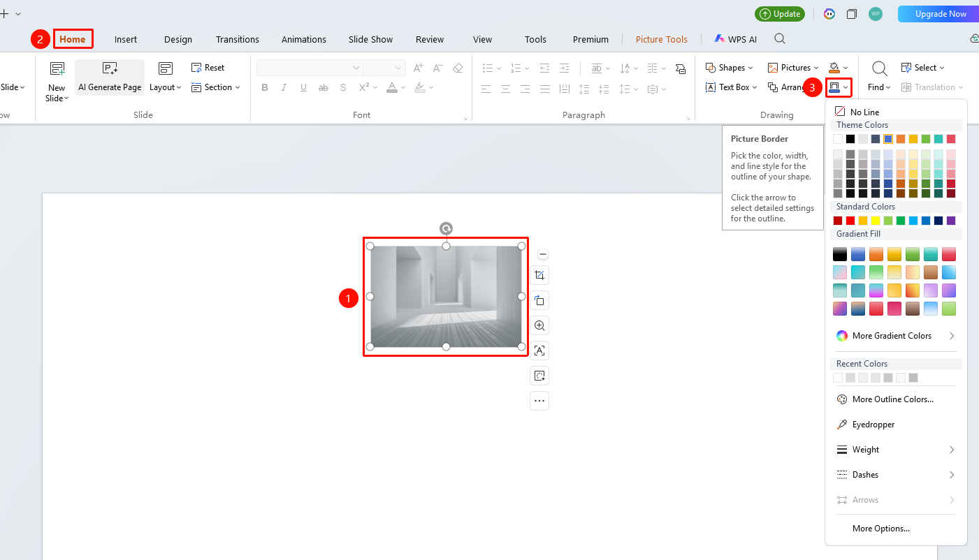
Task: Click the New Slide icon
Action: tap(57, 68)
